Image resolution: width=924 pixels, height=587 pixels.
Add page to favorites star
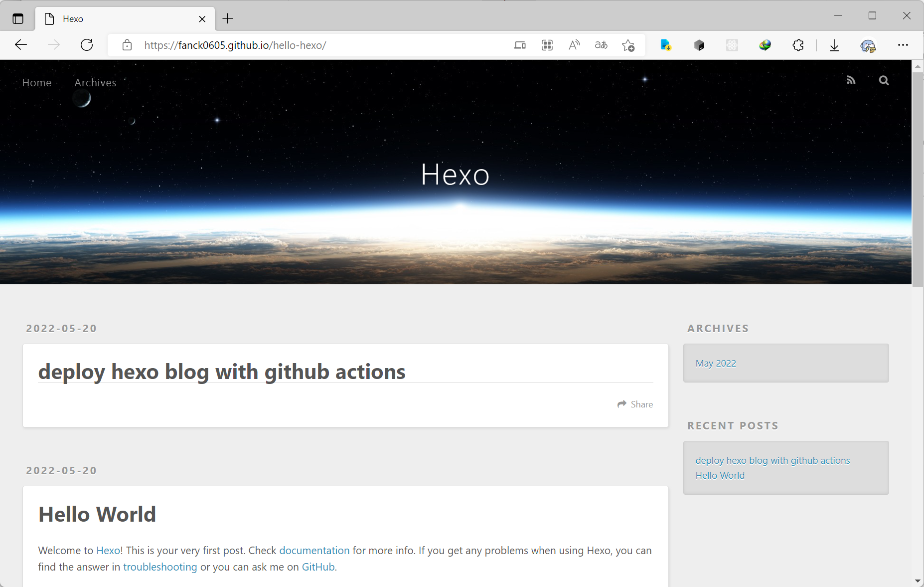[x=628, y=45]
